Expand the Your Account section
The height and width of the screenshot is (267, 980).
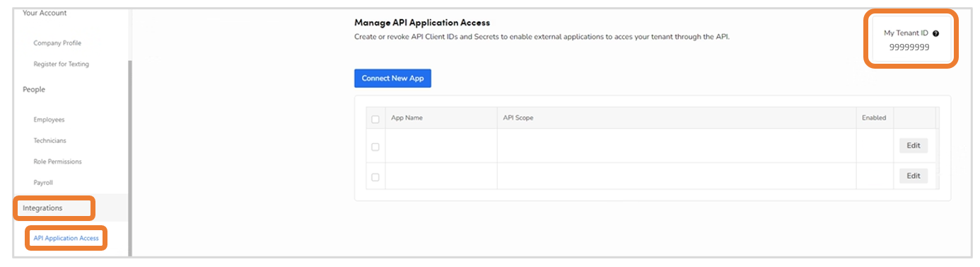coord(45,13)
